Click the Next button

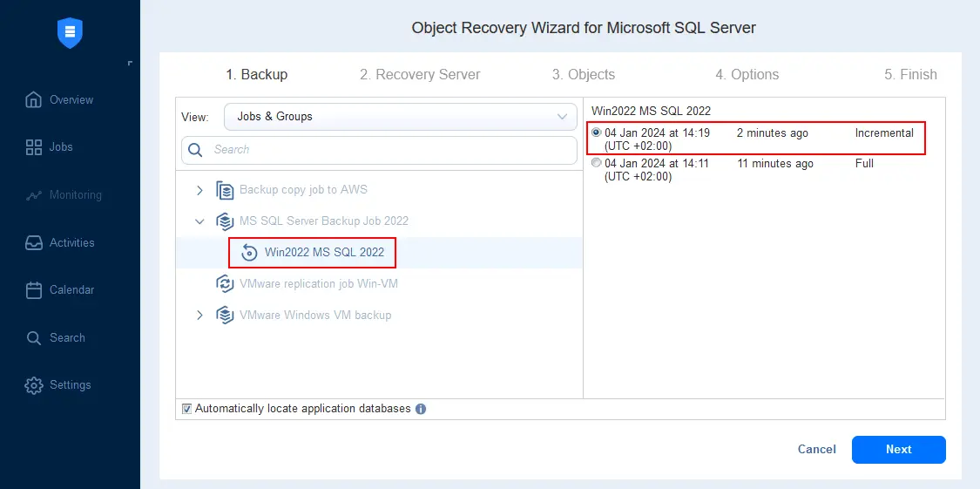point(898,450)
